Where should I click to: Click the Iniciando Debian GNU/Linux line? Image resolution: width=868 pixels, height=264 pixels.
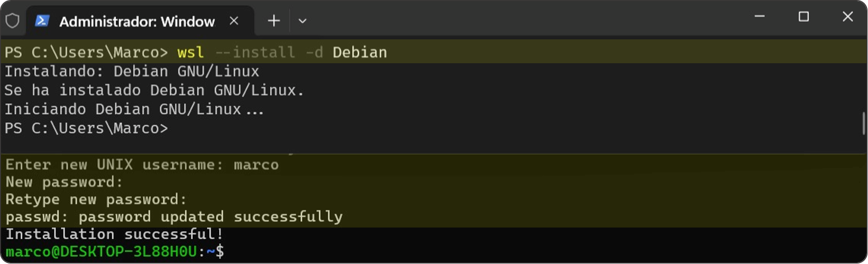(134, 109)
